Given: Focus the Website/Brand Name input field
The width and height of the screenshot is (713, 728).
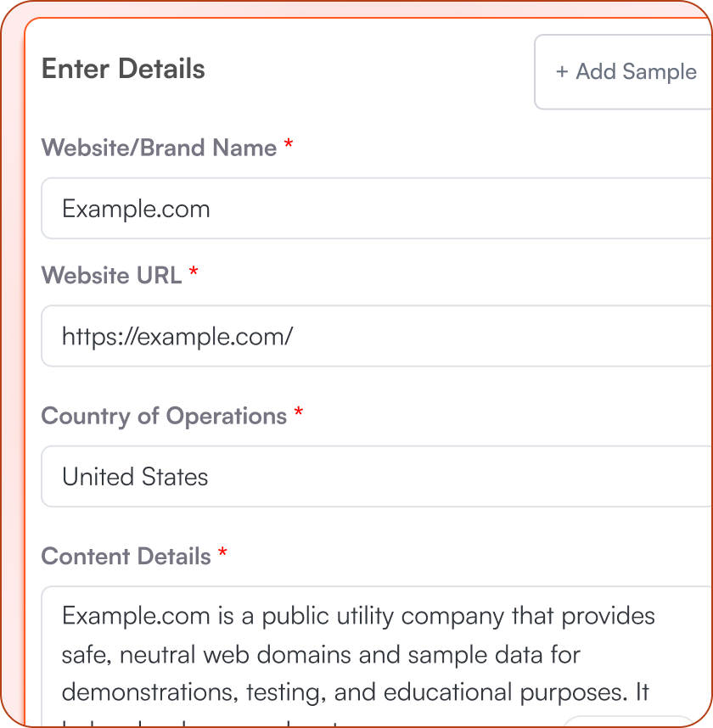Looking at the screenshot, I should [340, 208].
